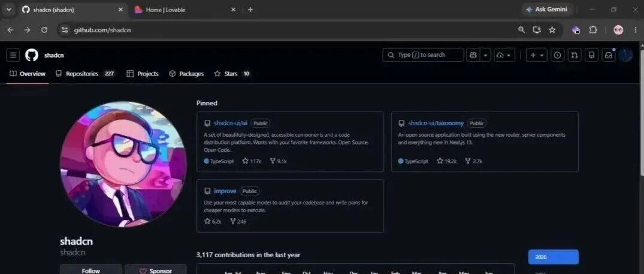Switch to the Stars tab
Screen dimensions: 644x274
coord(232,74)
